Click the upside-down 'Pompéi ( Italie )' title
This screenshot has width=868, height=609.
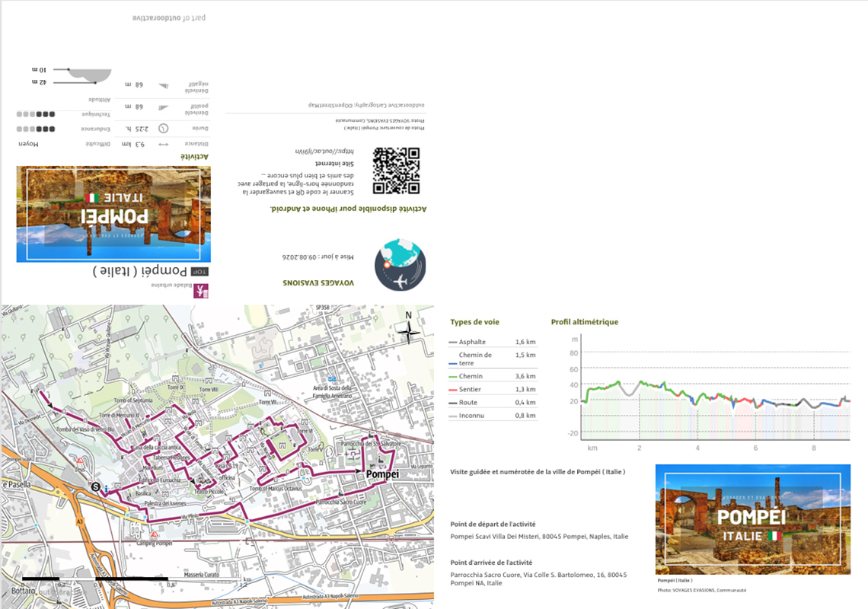click(x=140, y=271)
